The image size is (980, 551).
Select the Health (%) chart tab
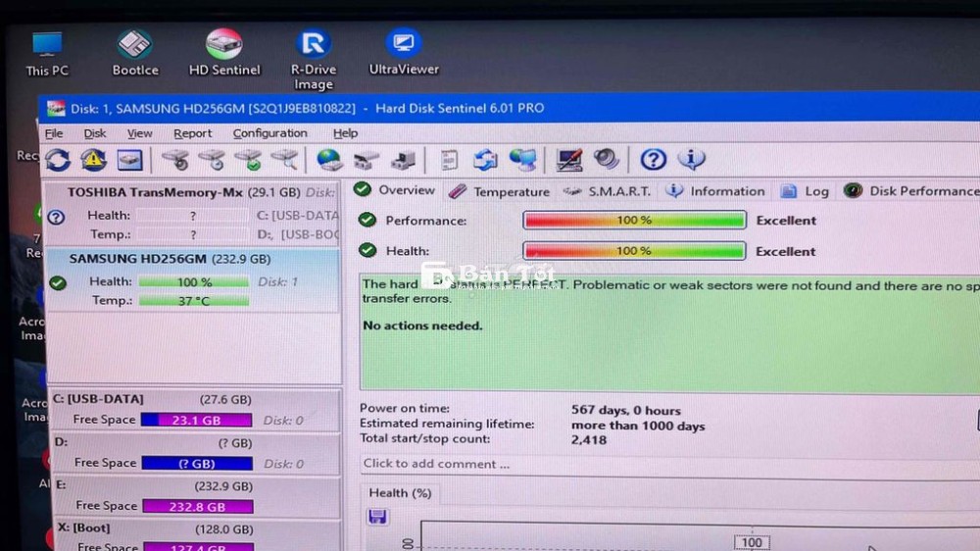[400, 493]
